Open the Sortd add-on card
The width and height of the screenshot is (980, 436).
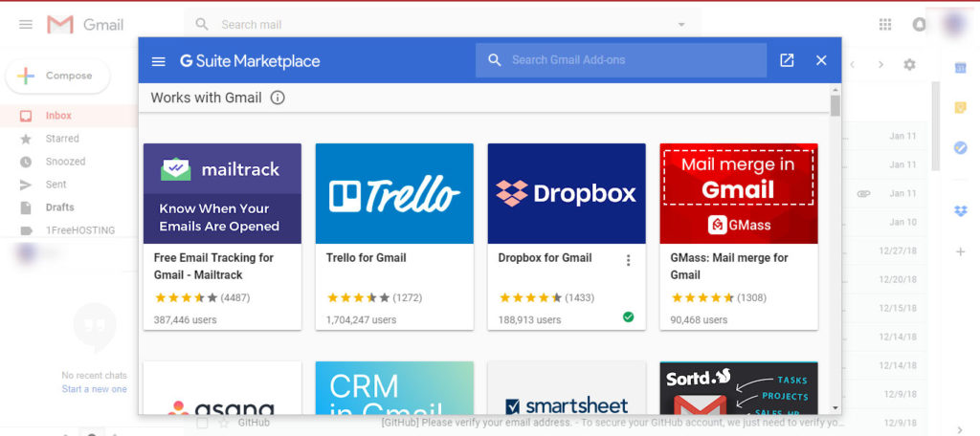[x=739, y=387]
